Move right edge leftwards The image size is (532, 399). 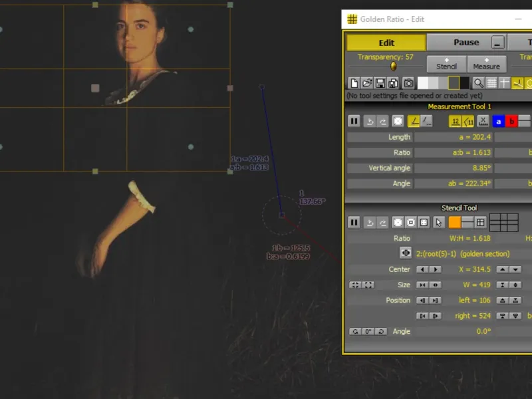(x=422, y=317)
